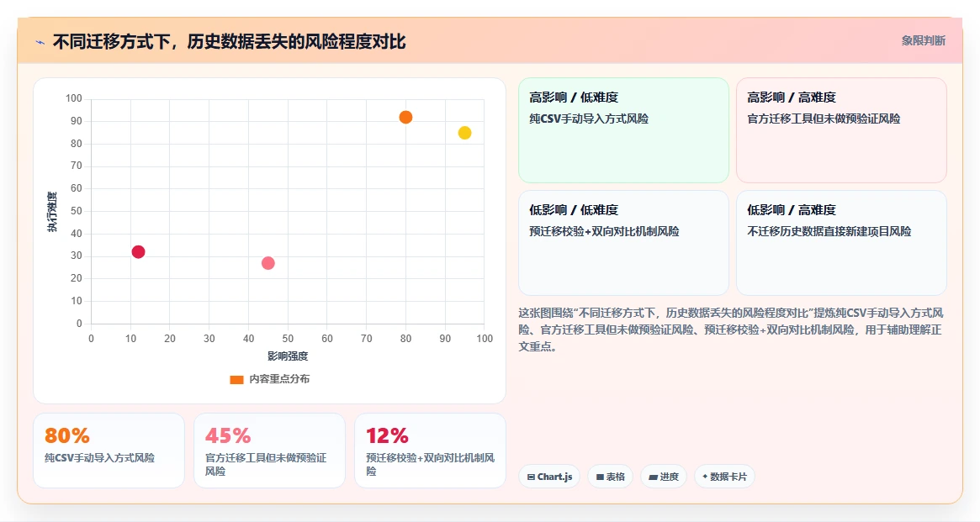
Task: Click the x-axis tick label 50
Action: point(288,339)
